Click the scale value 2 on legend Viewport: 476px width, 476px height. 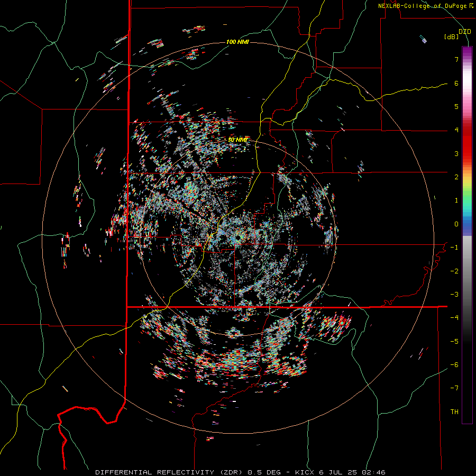point(456,177)
